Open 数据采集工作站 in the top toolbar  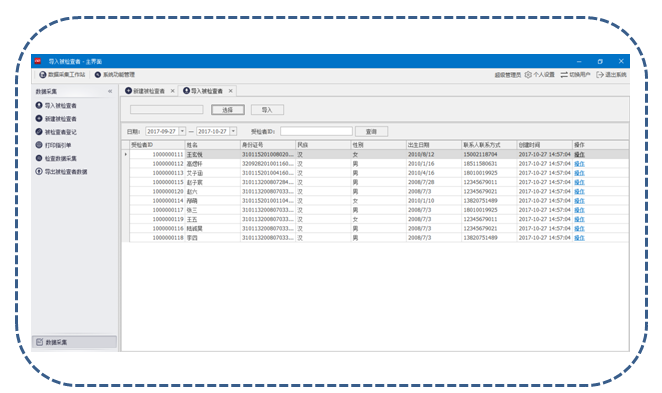coord(62,75)
